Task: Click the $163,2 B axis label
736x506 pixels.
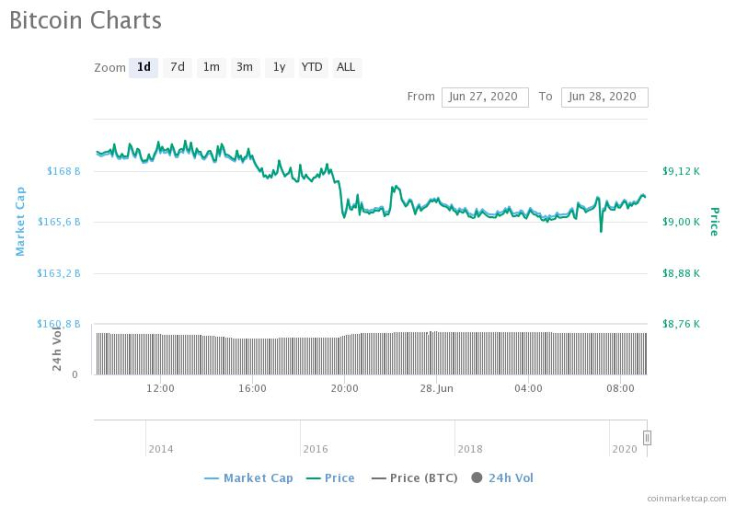Action: click(59, 273)
